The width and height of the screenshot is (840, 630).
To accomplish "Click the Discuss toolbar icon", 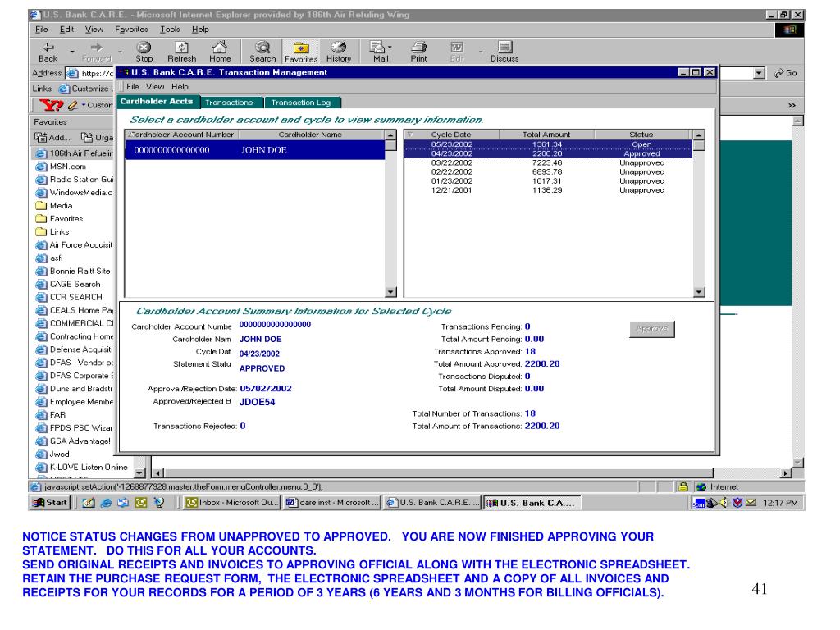I will click(x=504, y=52).
